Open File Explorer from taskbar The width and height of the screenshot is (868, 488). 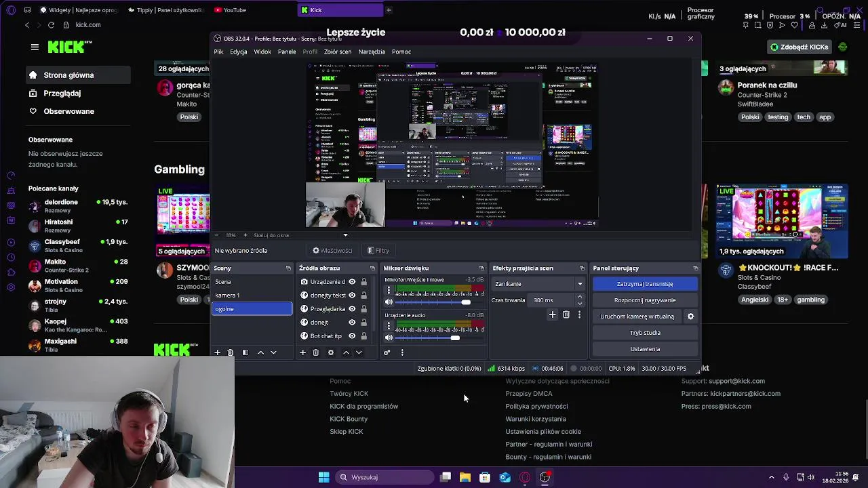[465, 477]
